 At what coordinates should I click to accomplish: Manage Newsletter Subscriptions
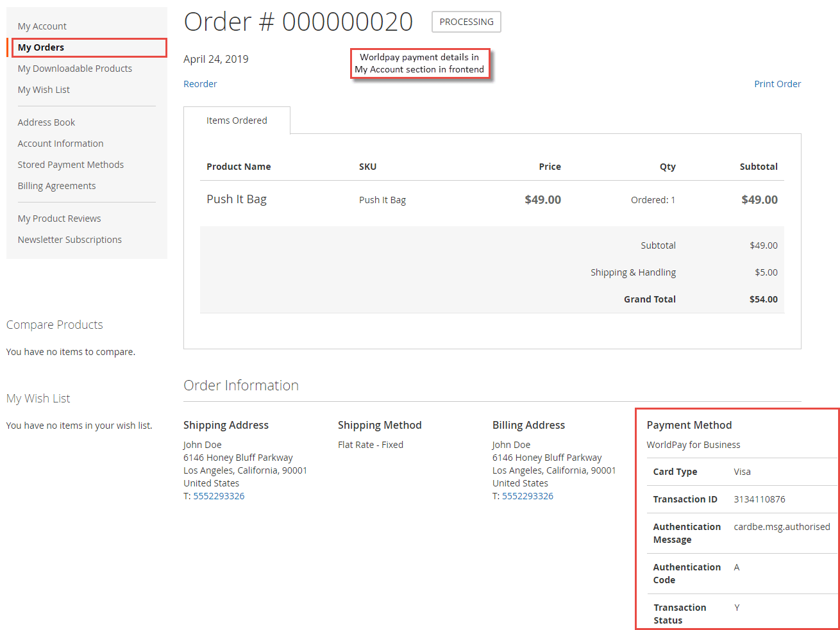pos(69,239)
